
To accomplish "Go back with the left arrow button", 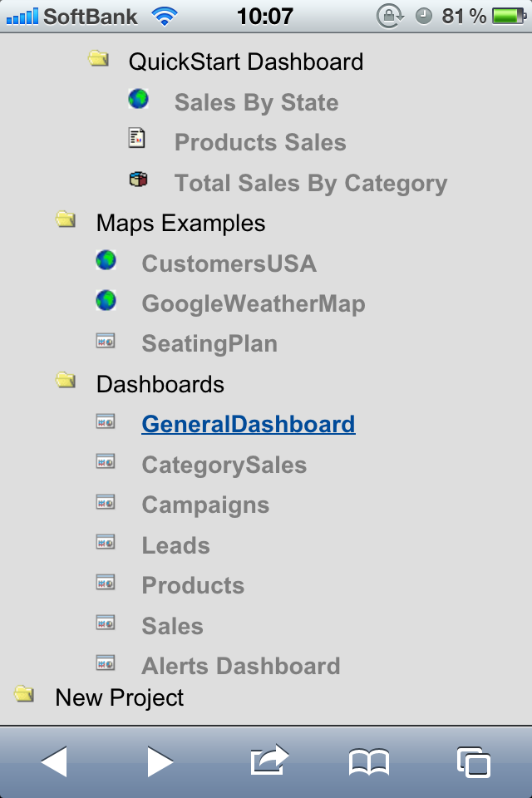I will (54, 761).
